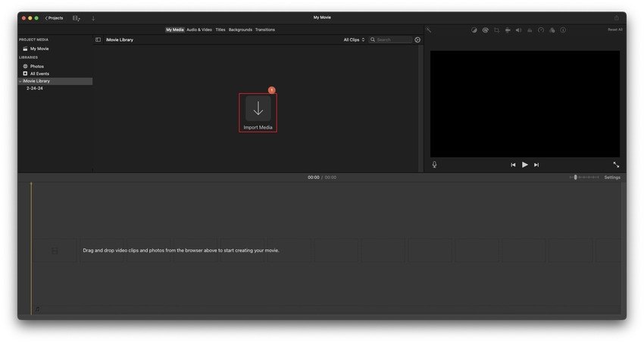Click the timeline zoom slider
This screenshot has height=343, width=644.
pyautogui.click(x=576, y=177)
